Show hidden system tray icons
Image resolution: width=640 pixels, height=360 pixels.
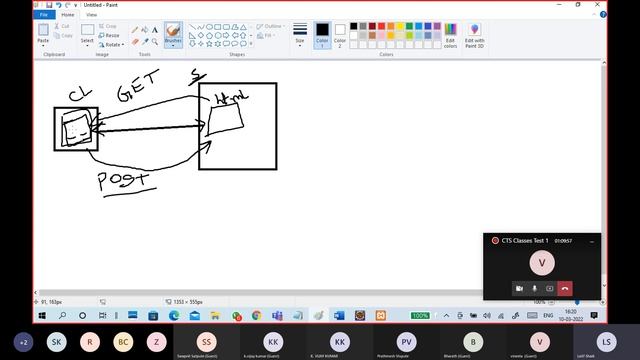pyautogui.click(x=447, y=316)
